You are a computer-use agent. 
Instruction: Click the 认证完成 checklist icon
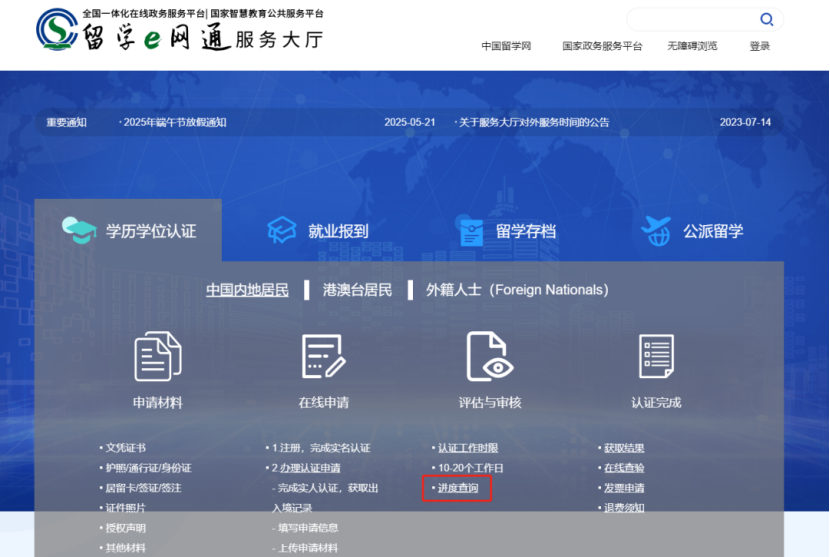[656, 356]
